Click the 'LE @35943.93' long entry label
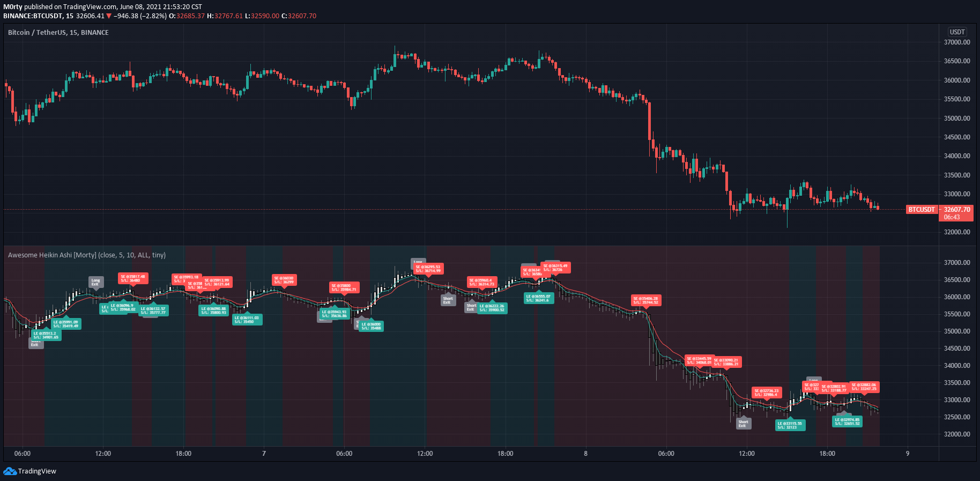The height and width of the screenshot is (481, 980). click(x=336, y=314)
